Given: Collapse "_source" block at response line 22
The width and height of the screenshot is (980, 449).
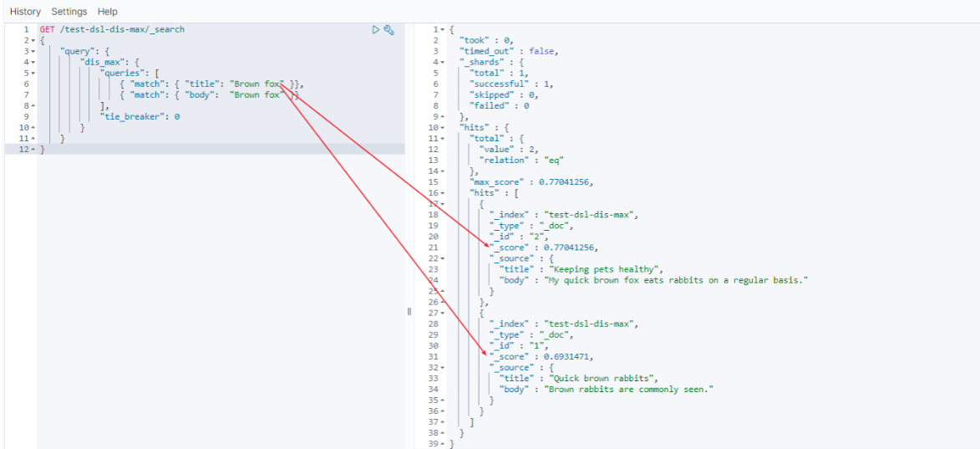Looking at the screenshot, I should [443, 258].
